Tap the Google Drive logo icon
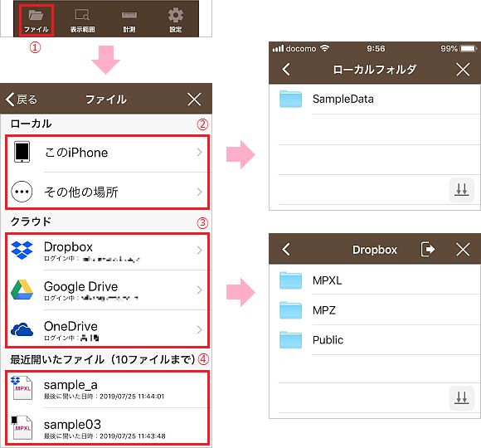Screen dimensions: 481x448 tap(22, 290)
